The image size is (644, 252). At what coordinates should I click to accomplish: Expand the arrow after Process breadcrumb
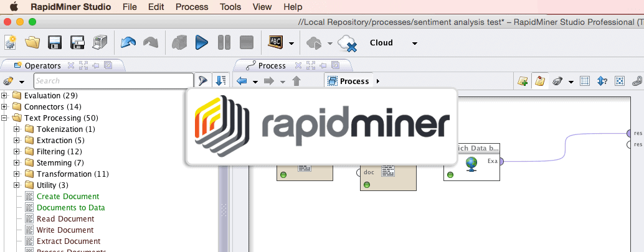378,82
